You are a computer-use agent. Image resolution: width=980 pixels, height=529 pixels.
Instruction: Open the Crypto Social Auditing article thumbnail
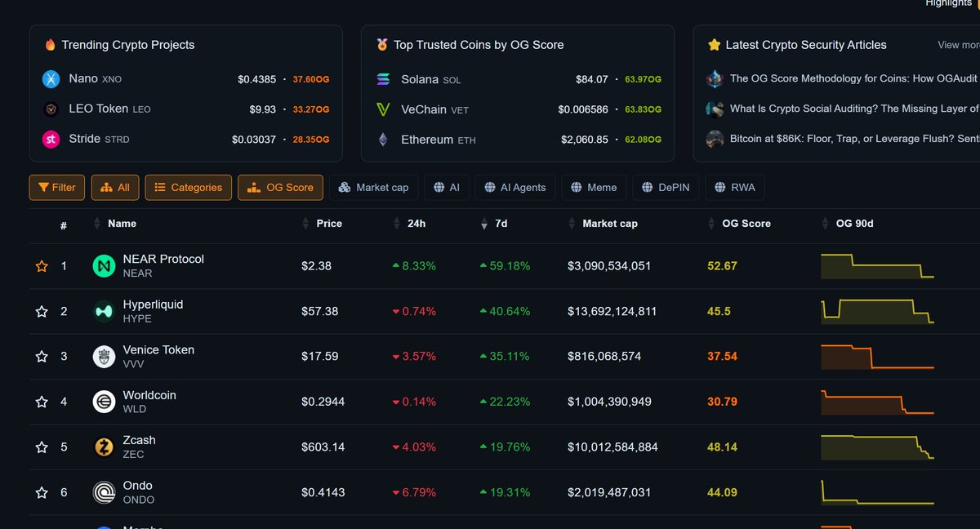coord(715,109)
